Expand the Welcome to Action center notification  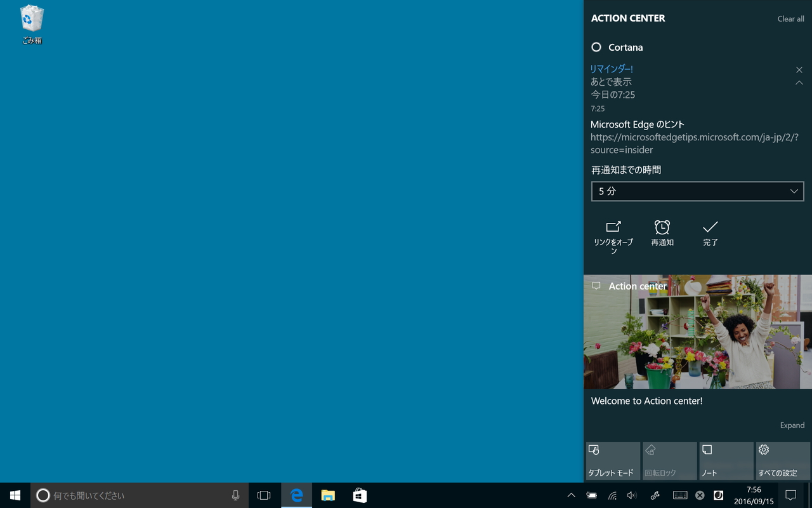click(x=792, y=425)
